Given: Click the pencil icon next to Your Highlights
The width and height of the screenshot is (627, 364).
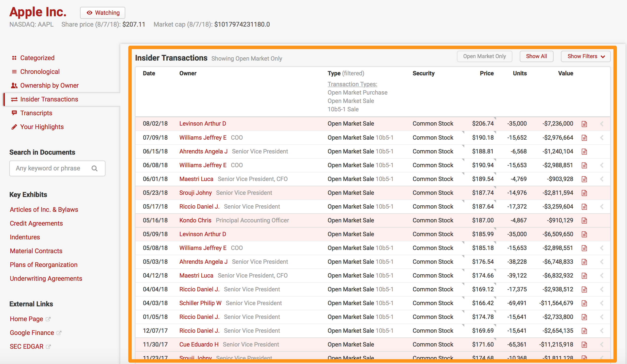Looking at the screenshot, I should coord(14,127).
